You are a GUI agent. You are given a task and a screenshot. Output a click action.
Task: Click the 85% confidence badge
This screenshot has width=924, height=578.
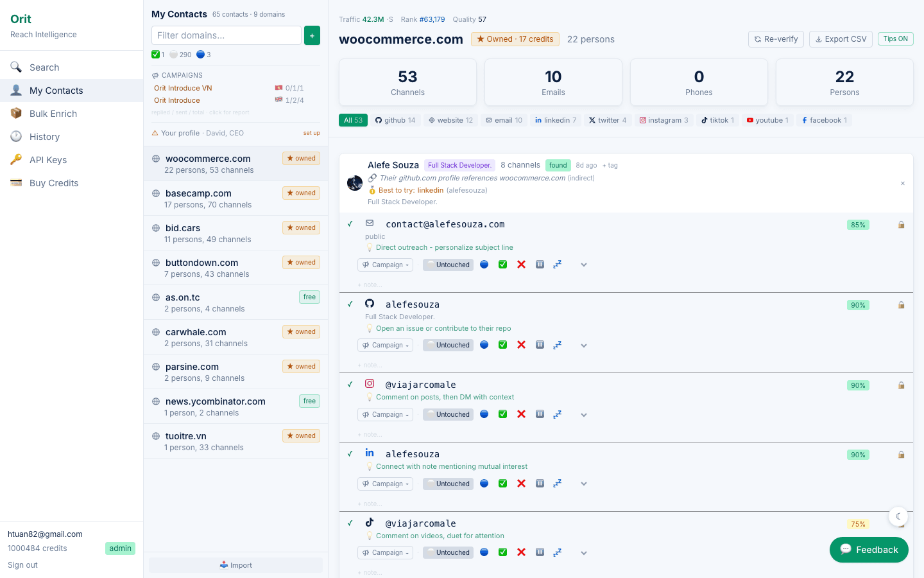858,225
